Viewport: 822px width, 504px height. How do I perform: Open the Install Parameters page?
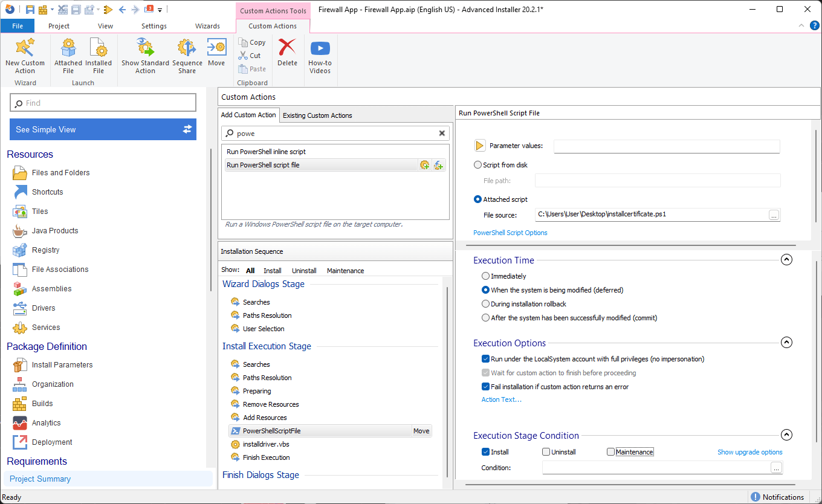click(x=62, y=365)
